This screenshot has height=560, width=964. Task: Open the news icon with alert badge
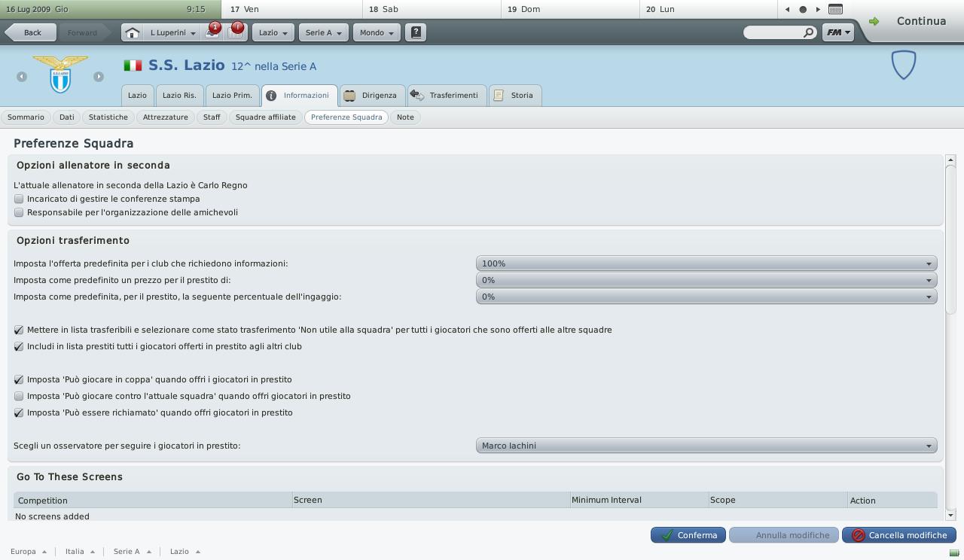click(x=236, y=32)
